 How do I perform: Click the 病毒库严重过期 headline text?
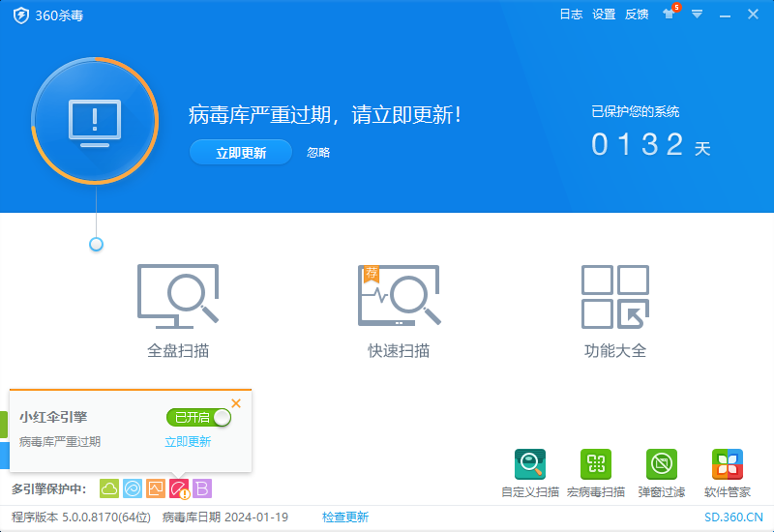point(324,115)
